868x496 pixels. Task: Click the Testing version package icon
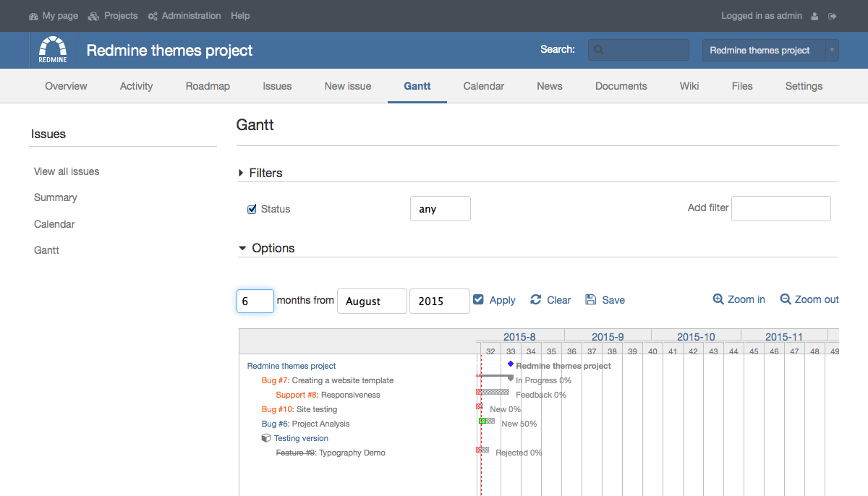[266, 438]
